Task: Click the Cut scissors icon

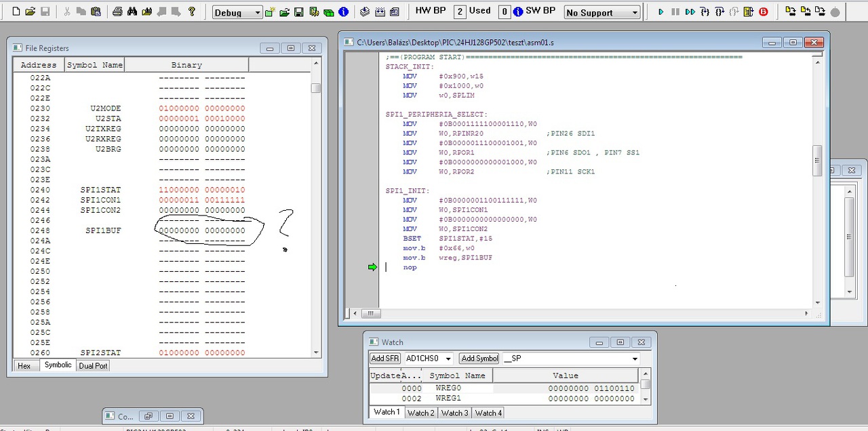Action: pos(66,12)
